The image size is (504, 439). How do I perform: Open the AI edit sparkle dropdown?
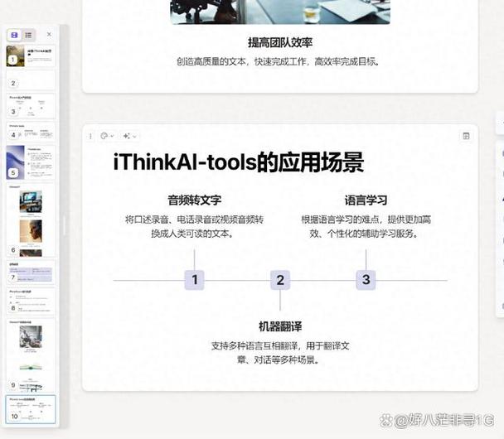point(130,136)
